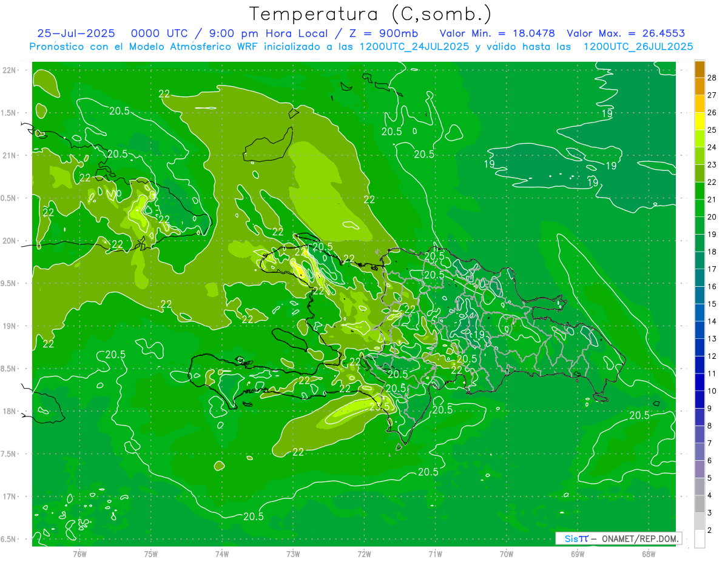Click the '18N' latitude axis label
The height and width of the screenshot is (562, 728).
click(x=10, y=411)
